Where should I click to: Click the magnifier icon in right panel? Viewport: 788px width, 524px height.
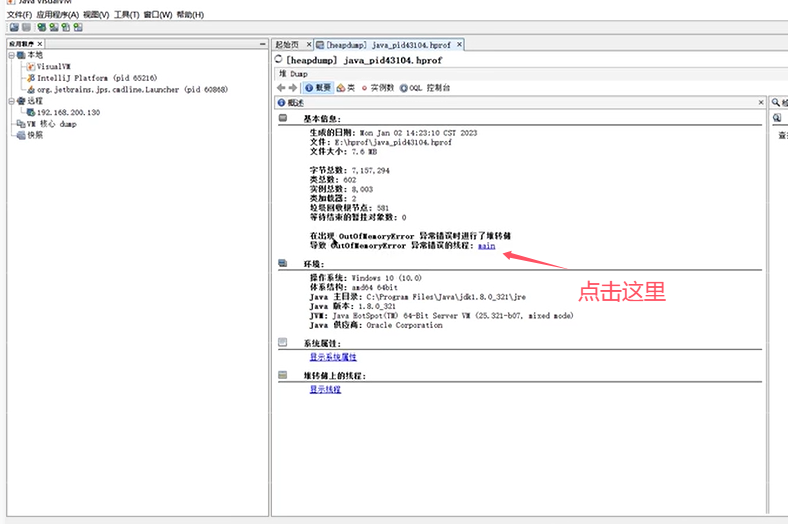[776, 102]
